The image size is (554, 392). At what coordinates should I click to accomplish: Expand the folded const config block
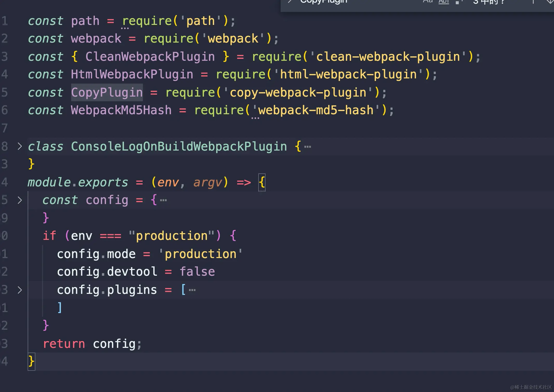[x=20, y=200]
